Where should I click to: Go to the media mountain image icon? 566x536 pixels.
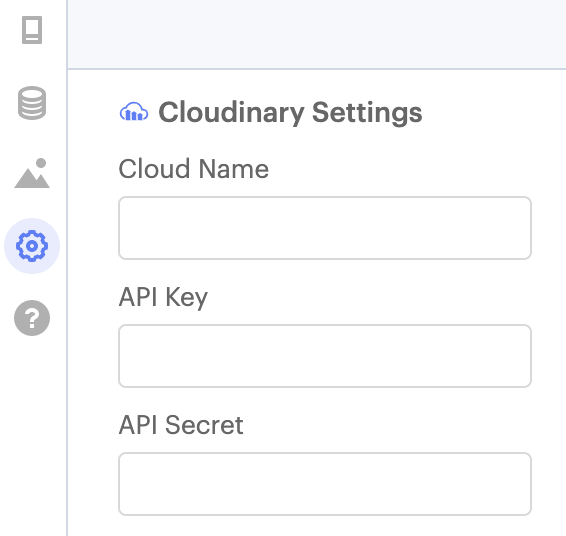32,173
